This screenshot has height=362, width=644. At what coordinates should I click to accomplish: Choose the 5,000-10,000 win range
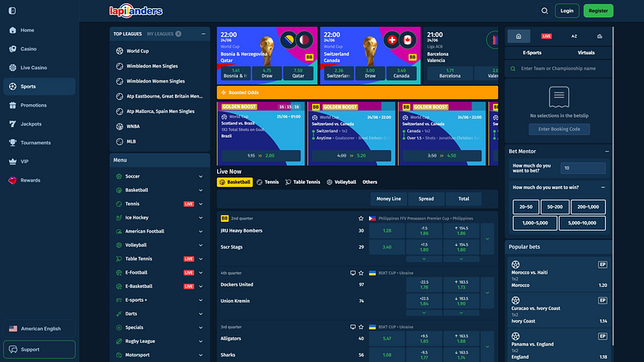click(582, 223)
